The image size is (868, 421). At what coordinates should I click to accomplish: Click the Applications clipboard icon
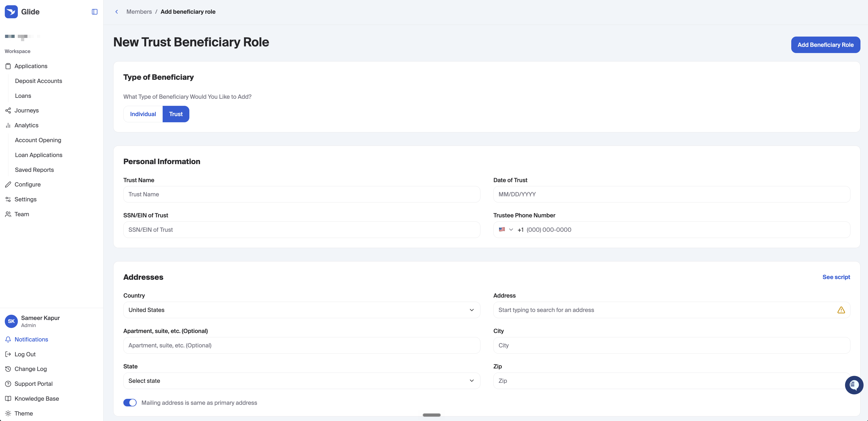pos(8,66)
